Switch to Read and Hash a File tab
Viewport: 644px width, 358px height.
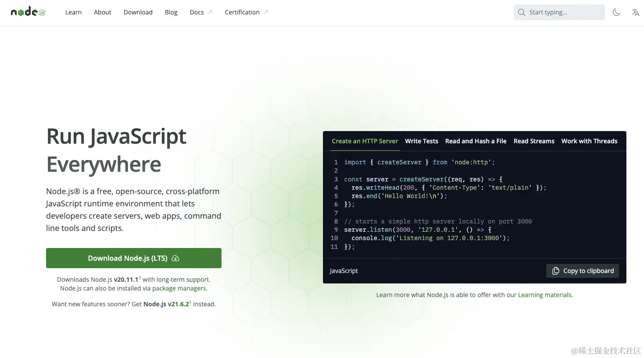point(476,141)
